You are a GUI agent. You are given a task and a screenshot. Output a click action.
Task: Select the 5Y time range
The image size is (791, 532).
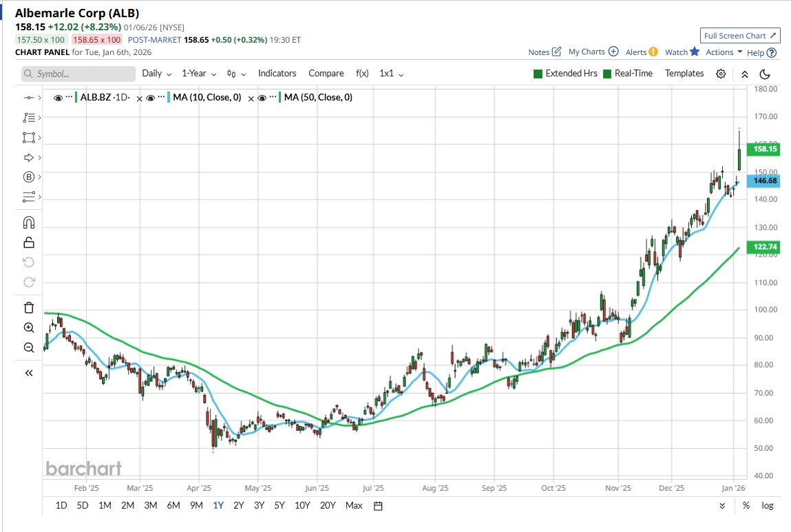click(x=280, y=506)
